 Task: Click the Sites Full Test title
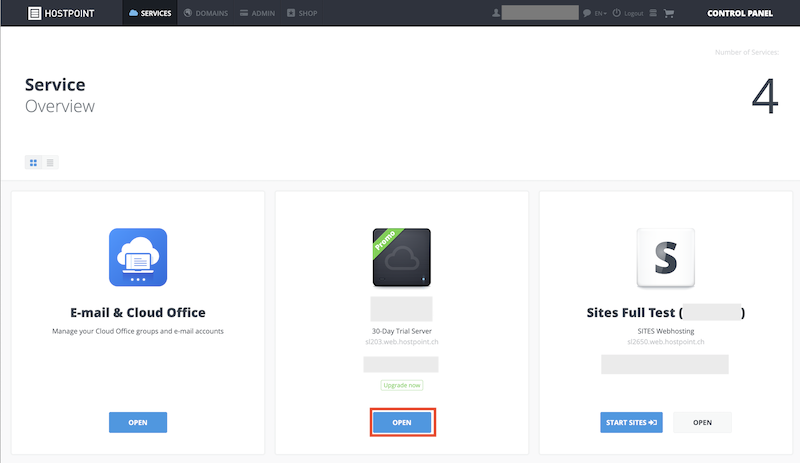tap(666, 312)
